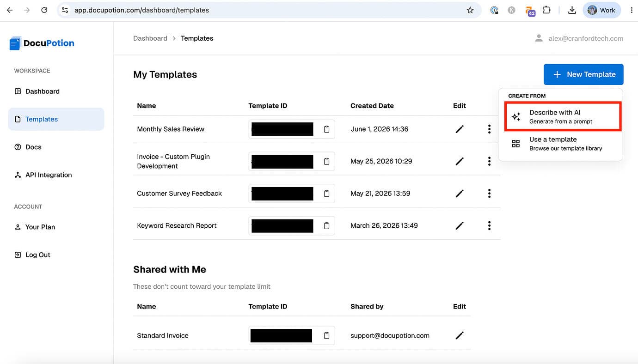Click the site info icon in address bar

point(65,10)
